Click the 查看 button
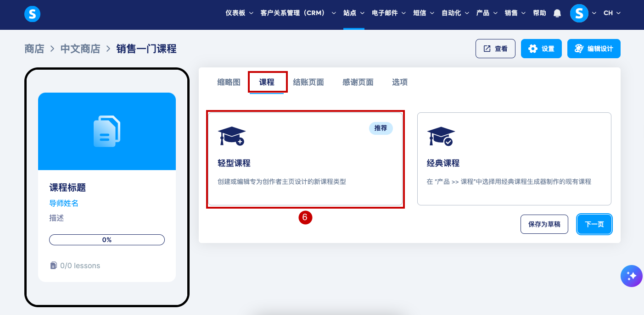This screenshot has width=644, height=315. [495, 49]
